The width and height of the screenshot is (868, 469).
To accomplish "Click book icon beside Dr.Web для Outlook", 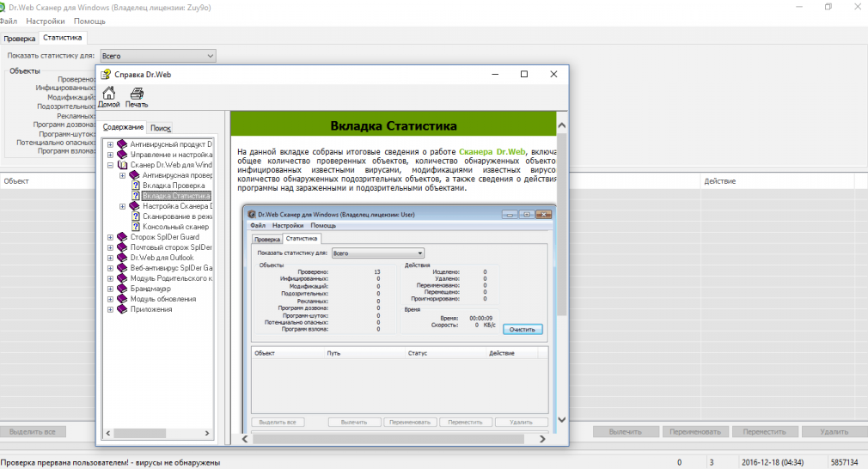I will [x=122, y=258].
